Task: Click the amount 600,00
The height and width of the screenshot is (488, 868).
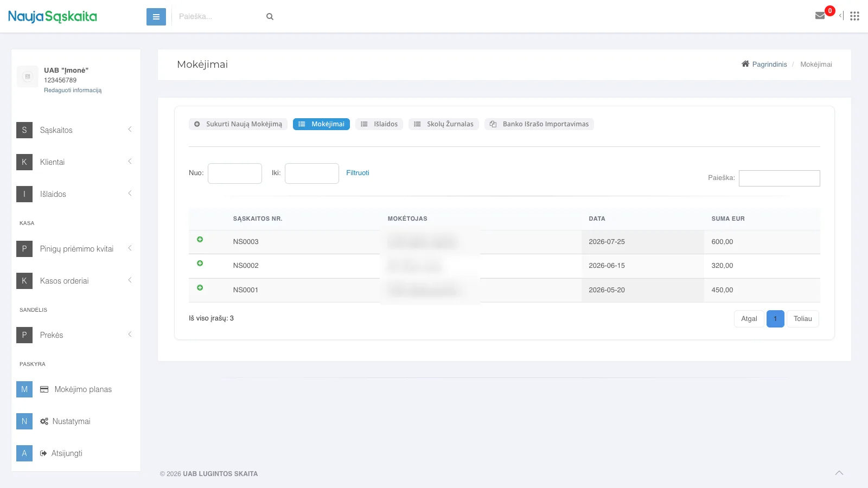Action: click(722, 242)
